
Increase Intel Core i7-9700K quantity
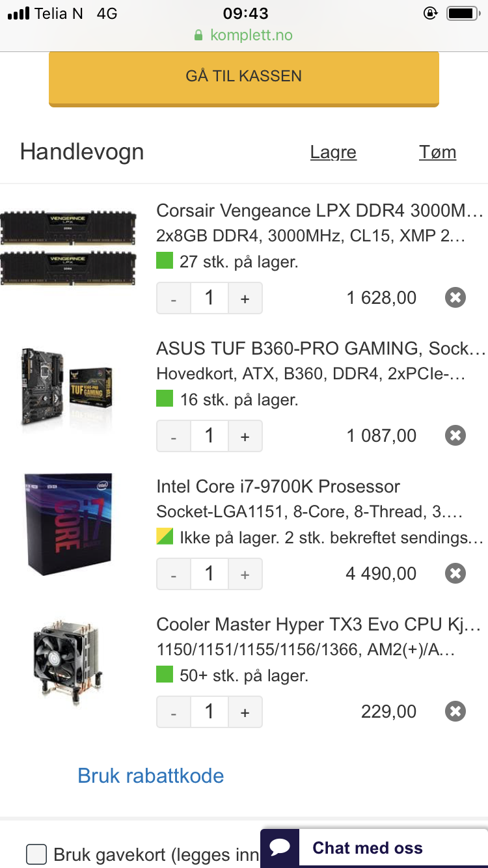[x=245, y=574]
